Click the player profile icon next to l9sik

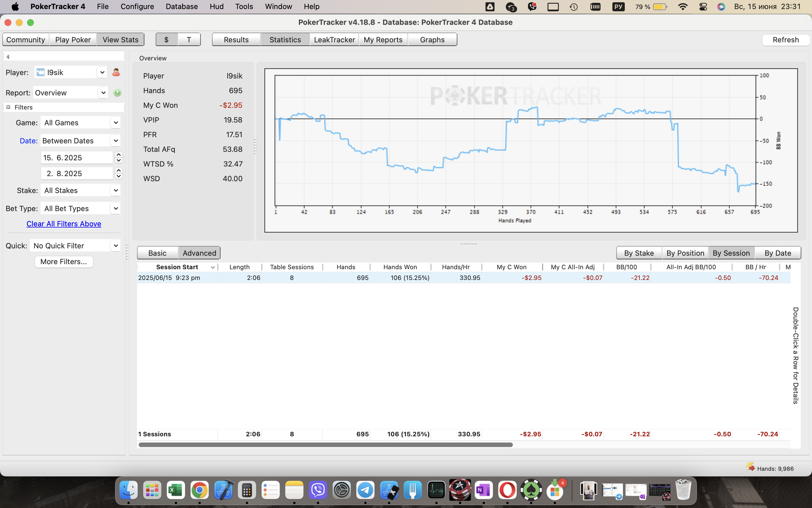tap(116, 72)
